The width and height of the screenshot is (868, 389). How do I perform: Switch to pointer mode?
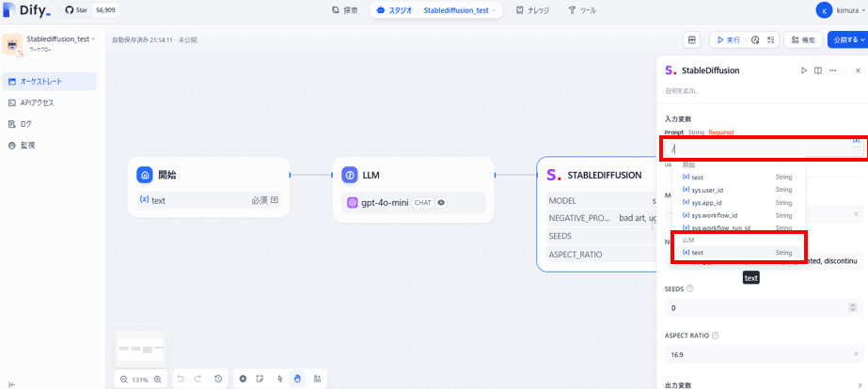point(279,379)
